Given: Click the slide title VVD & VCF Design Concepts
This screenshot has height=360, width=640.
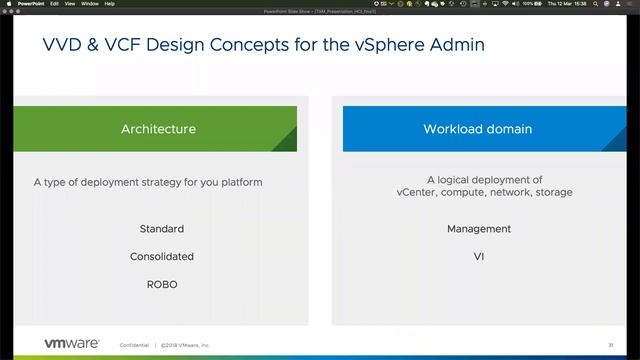Looking at the screenshot, I should point(264,44).
